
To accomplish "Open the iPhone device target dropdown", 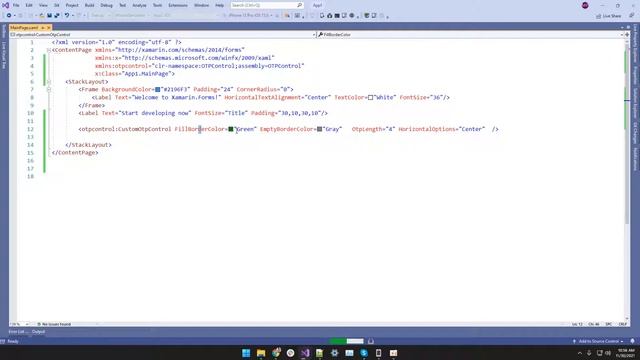I will tap(250, 16).
